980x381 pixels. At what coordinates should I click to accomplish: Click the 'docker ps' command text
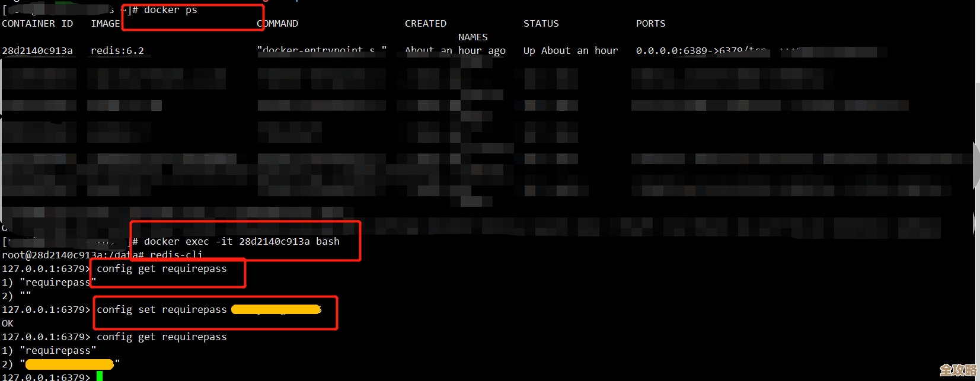click(170, 10)
